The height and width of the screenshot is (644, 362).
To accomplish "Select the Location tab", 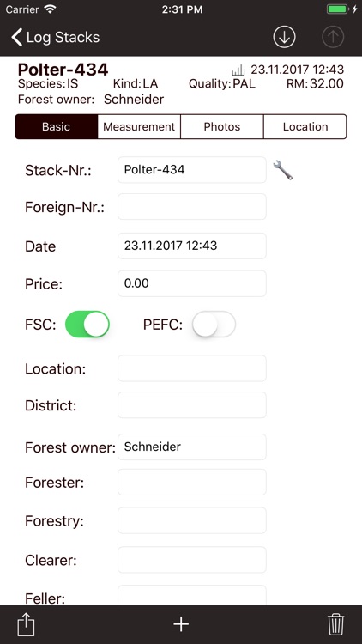I will coord(305,126).
